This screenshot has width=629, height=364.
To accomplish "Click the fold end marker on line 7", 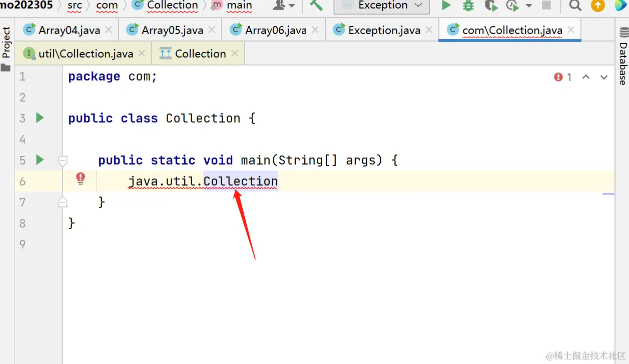I will [63, 202].
